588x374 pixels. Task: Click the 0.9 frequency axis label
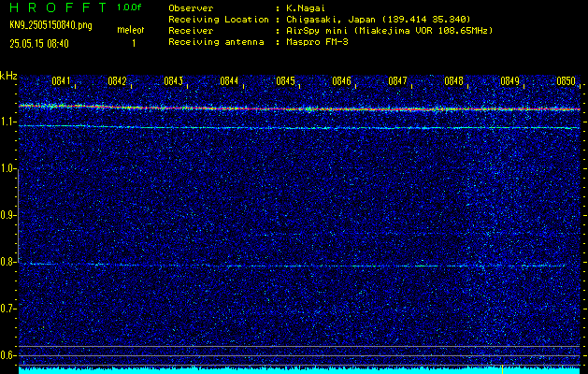tap(7, 215)
